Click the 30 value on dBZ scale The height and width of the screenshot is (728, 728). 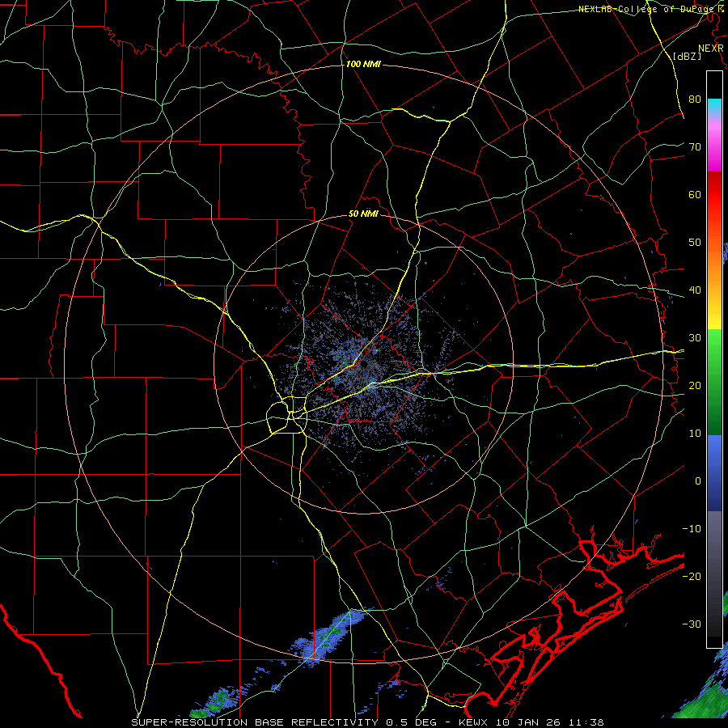695,338
